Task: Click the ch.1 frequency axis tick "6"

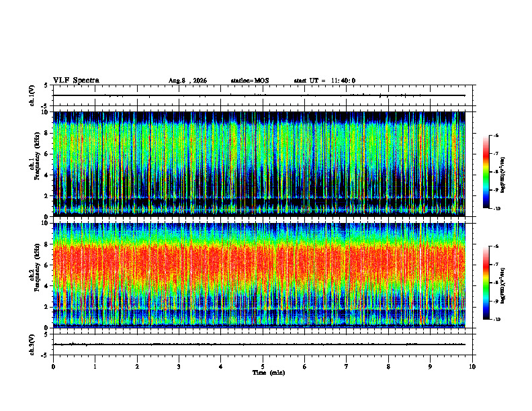Action: tap(47, 154)
